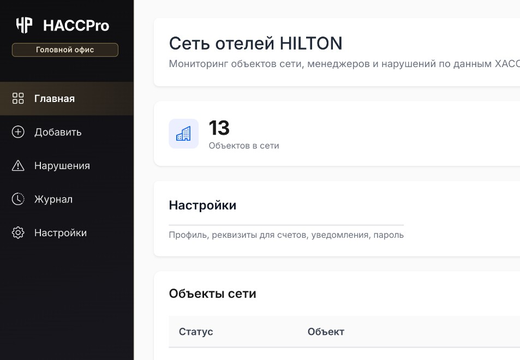The height and width of the screenshot is (360, 520).
Task: Click the HACCPro brand name
Action: pos(76,26)
